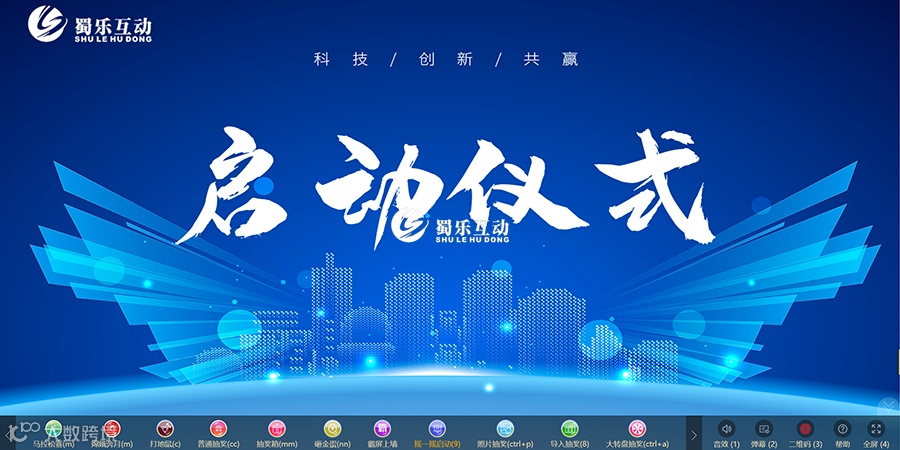The height and width of the screenshot is (450, 900).
Task: Toggle 弹幕 (2) bullet comments
Action: pos(764,429)
